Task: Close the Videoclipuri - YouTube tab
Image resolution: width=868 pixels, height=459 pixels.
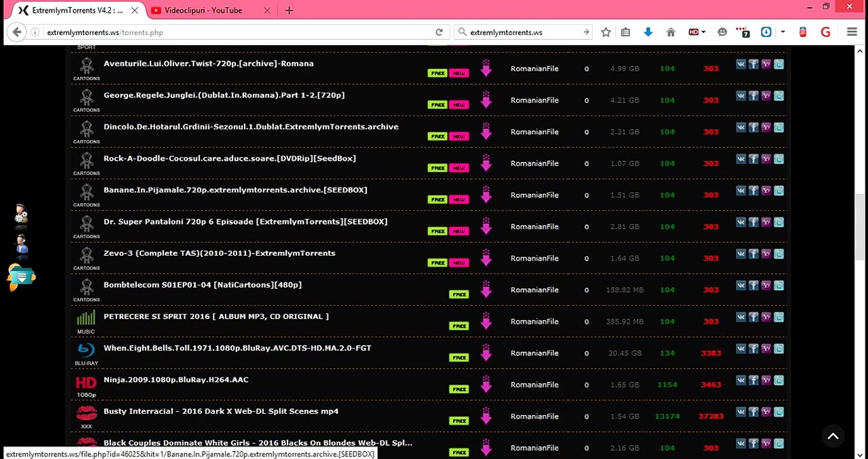Action: click(267, 10)
